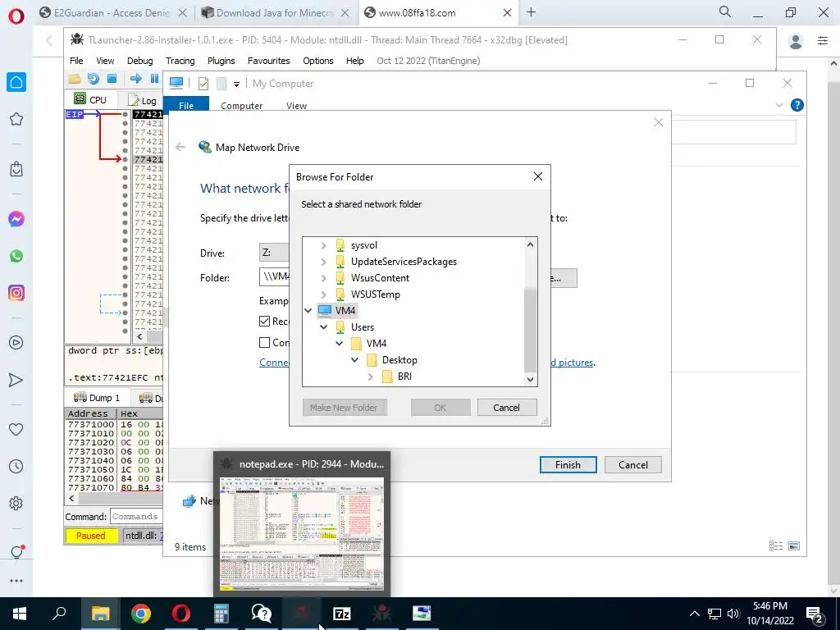Select the x32dbg Log tab

tap(142, 100)
